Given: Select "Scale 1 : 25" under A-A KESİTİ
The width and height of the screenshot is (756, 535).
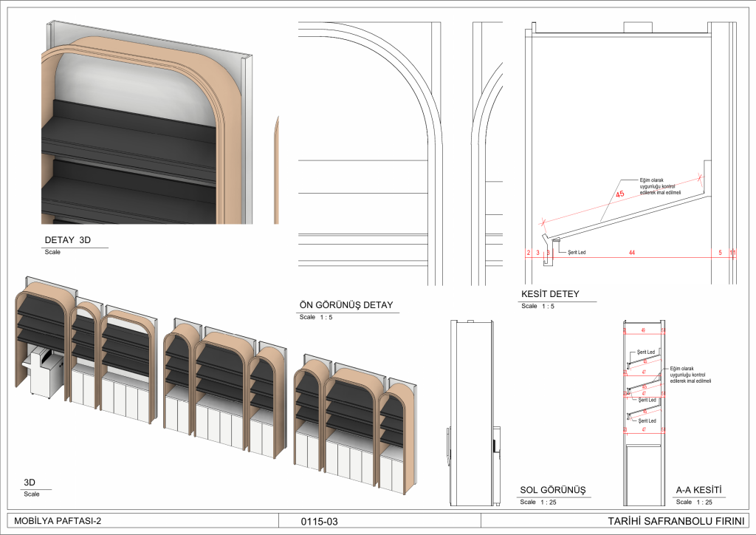Looking at the screenshot, I should pos(694,502).
